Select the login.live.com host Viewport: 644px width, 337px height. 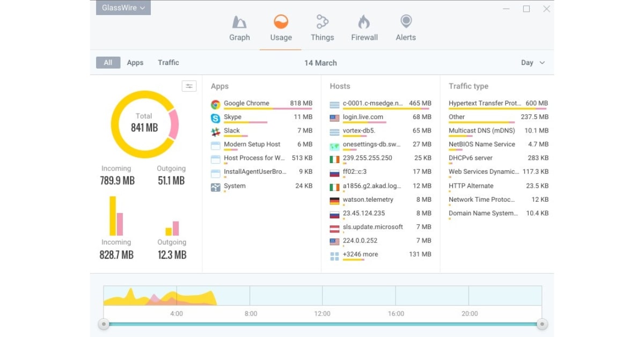click(363, 117)
